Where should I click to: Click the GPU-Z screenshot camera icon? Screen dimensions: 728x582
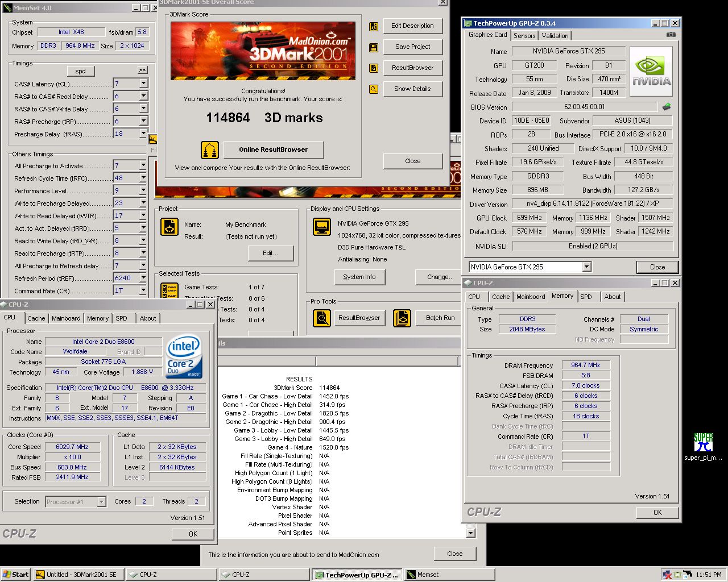click(671, 35)
